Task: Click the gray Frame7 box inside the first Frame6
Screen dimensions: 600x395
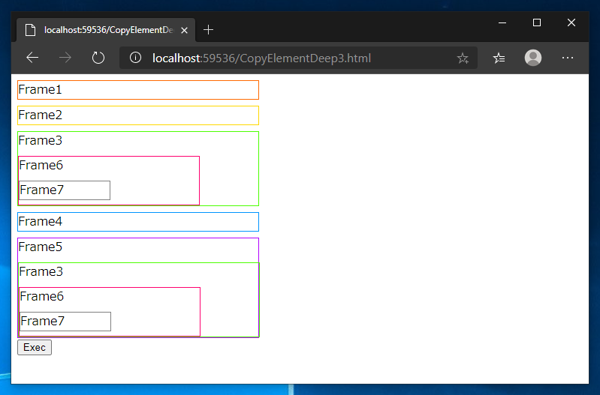Action: (65, 190)
